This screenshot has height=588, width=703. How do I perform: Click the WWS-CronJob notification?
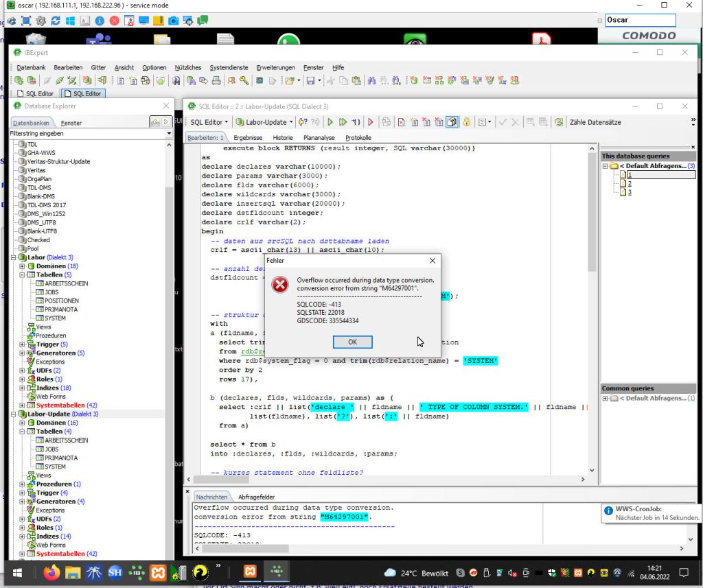[651, 513]
